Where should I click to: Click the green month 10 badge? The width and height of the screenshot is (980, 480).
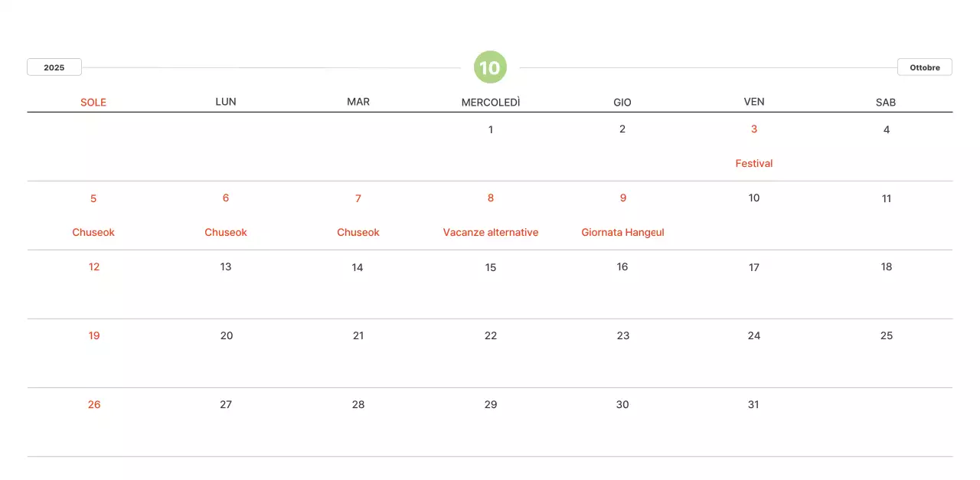pyautogui.click(x=490, y=67)
